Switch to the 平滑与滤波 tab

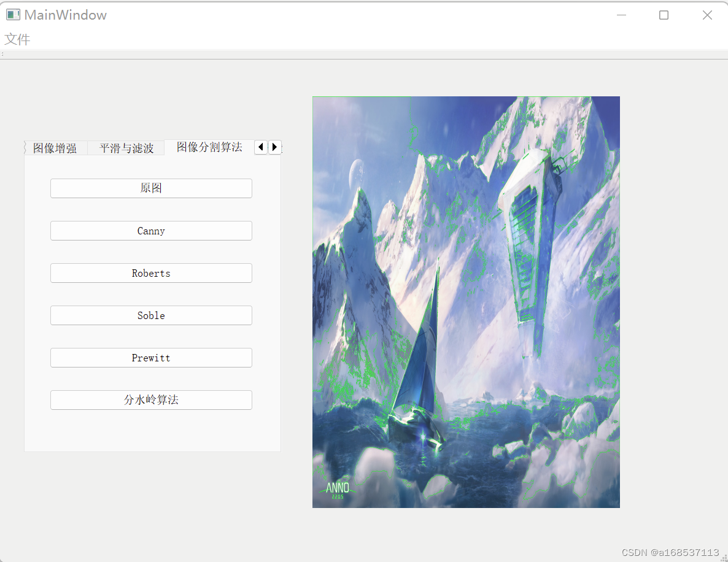pyautogui.click(x=126, y=148)
